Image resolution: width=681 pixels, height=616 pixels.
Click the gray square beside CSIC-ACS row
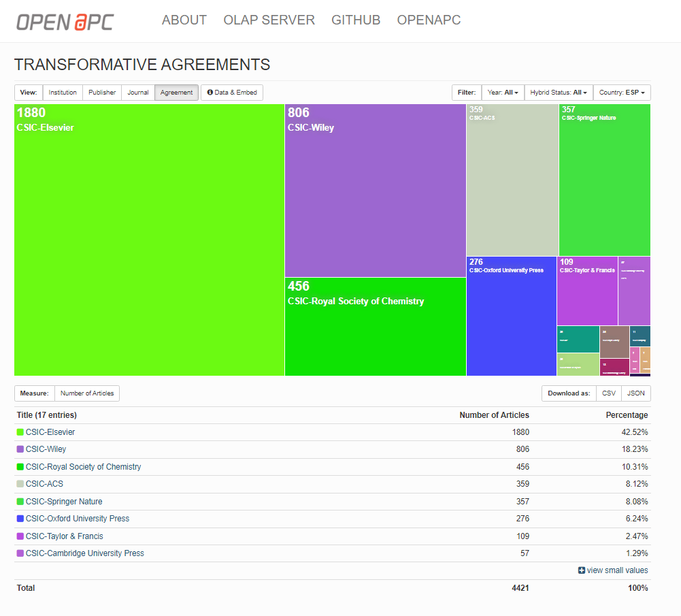pos(19,484)
